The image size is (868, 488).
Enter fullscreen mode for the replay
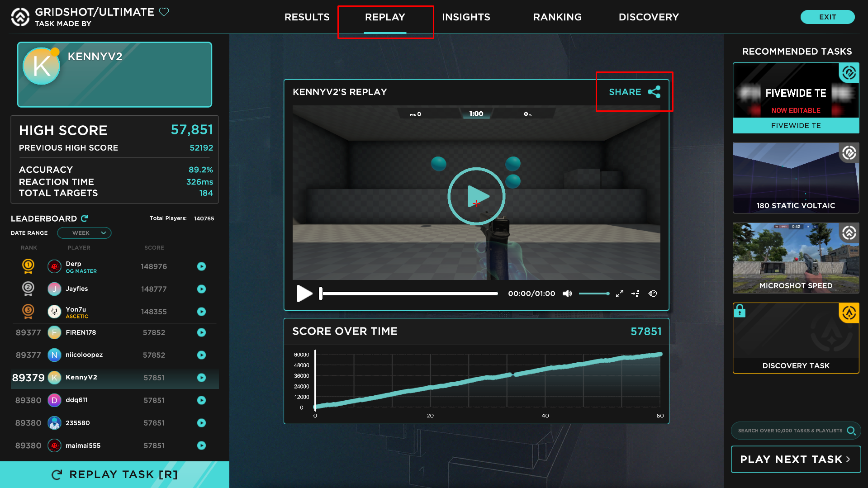pyautogui.click(x=619, y=294)
